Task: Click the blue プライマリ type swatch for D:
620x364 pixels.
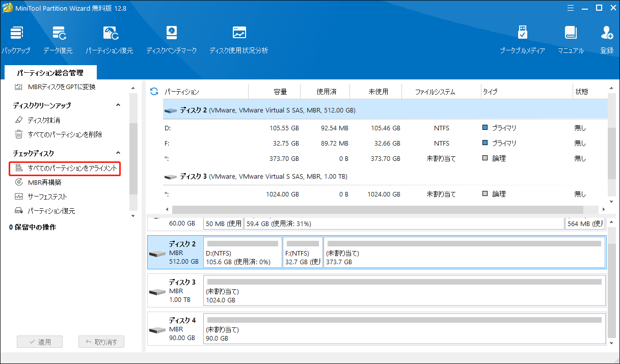Action: pos(485,128)
